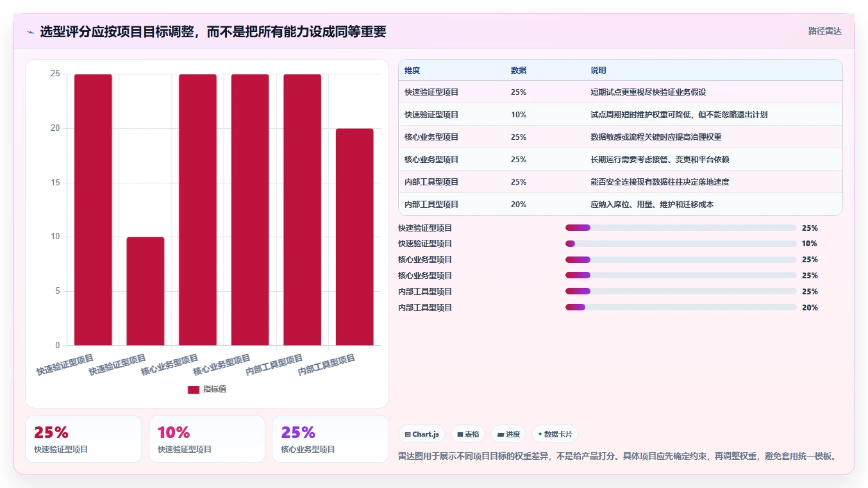
Task: Click the y-axis label 15
Action: (55, 183)
